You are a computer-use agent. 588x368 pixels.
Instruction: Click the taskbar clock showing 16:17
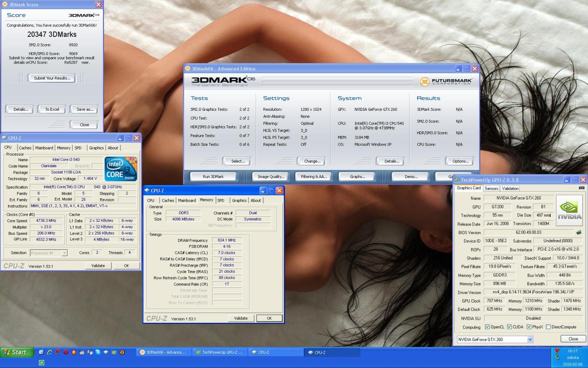click(573, 351)
